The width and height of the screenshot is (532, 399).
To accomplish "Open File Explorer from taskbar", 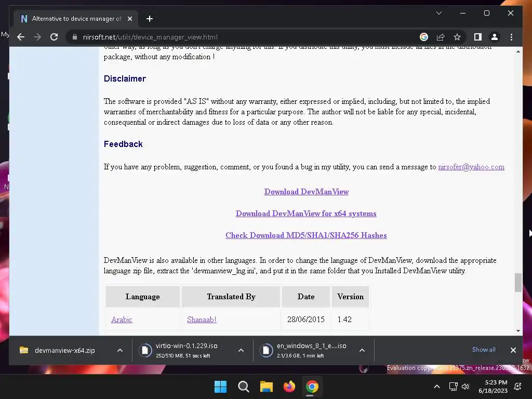I will pos(267,387).
